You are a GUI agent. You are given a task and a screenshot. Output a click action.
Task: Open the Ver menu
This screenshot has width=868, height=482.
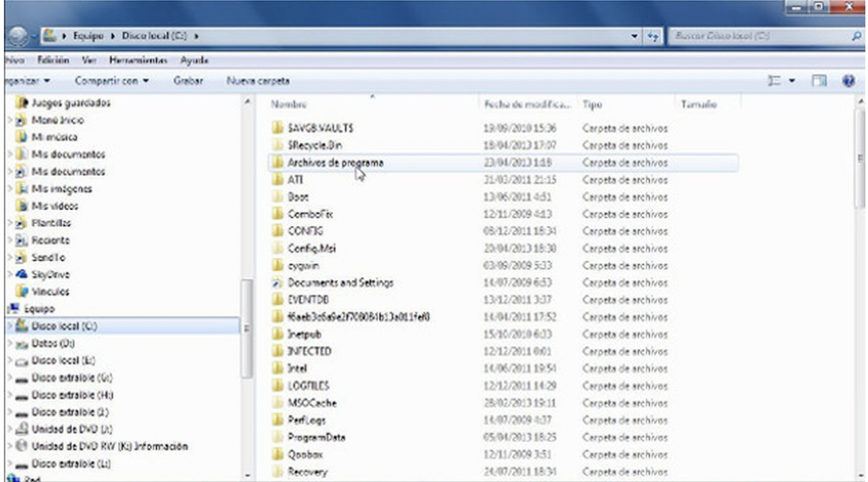89,60
